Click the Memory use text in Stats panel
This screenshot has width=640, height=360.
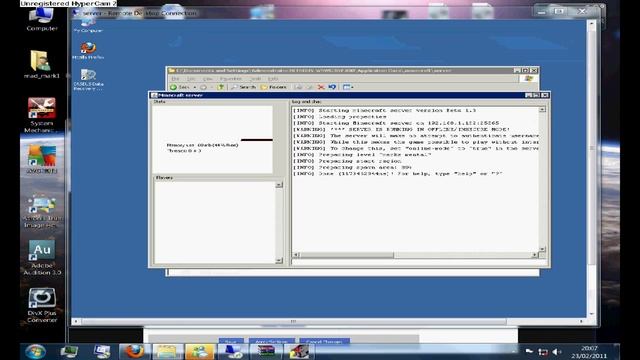point(202,145)
